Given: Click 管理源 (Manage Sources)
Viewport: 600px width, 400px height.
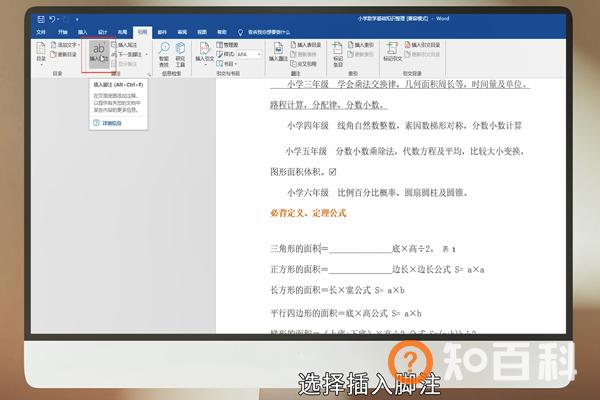Looking at the screenshot, I should point(227,45).
